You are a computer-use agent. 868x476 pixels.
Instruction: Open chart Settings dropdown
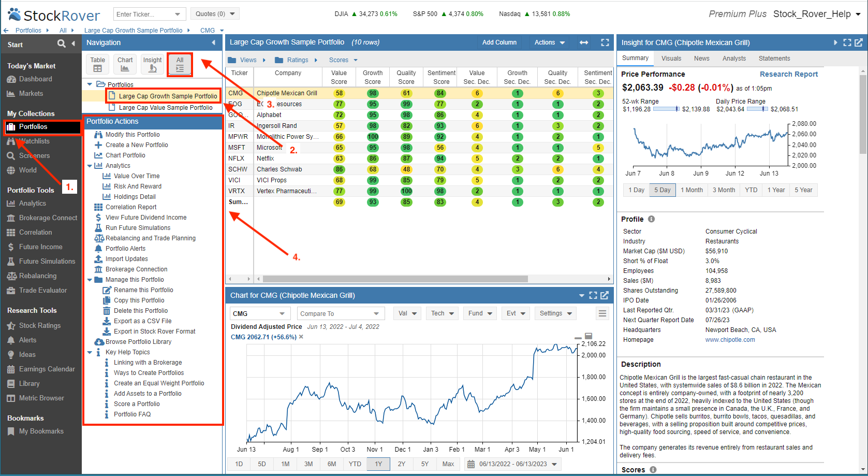click(555, 313)
